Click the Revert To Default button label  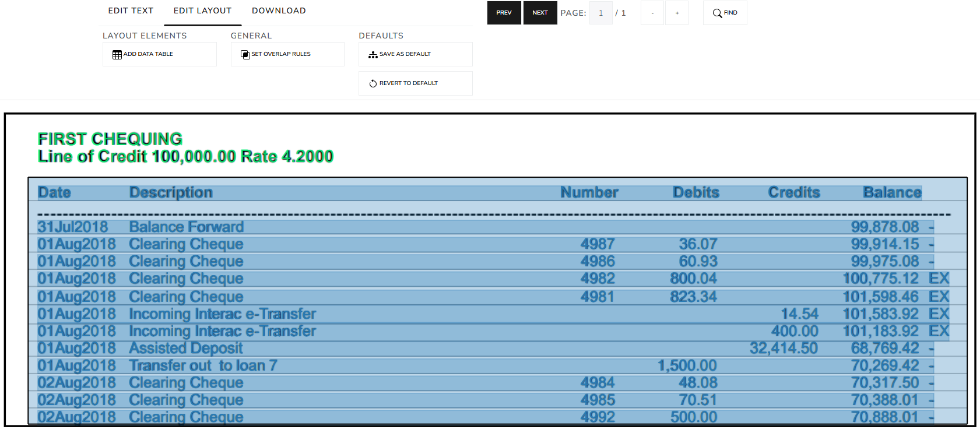(409, 83)
